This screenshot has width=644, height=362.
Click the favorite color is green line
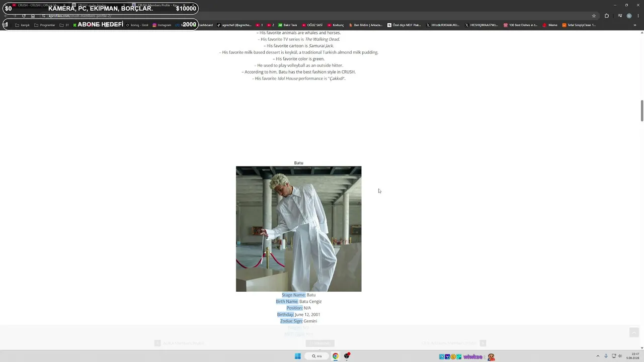298,59
